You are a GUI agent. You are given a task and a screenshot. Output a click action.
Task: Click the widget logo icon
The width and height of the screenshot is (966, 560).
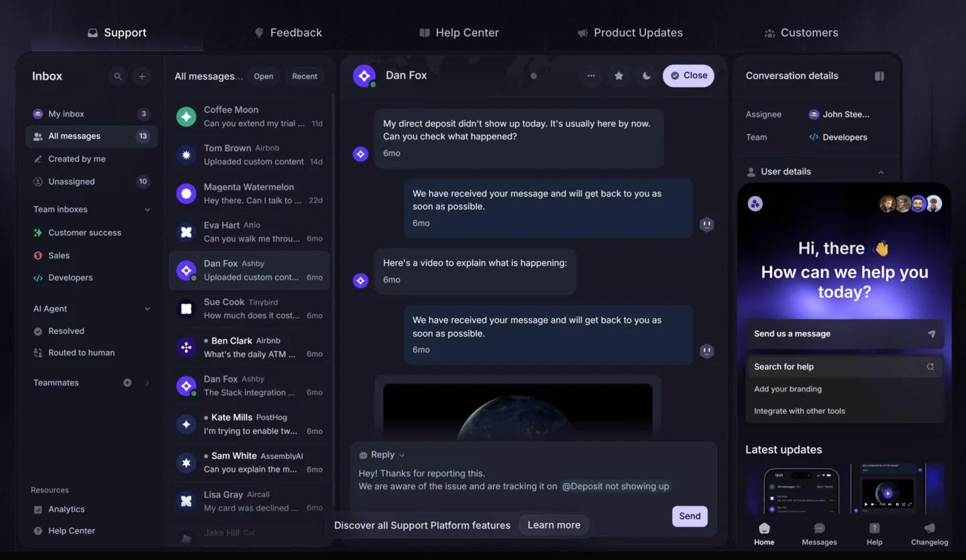[x=755, y=204]
